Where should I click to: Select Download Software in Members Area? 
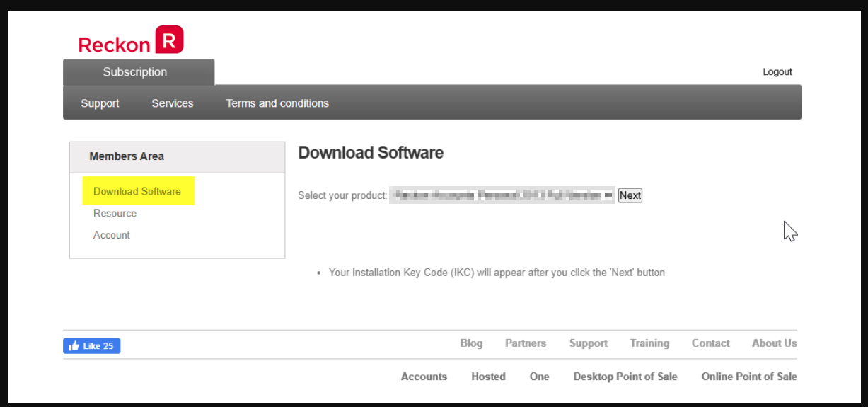point(137,191)
